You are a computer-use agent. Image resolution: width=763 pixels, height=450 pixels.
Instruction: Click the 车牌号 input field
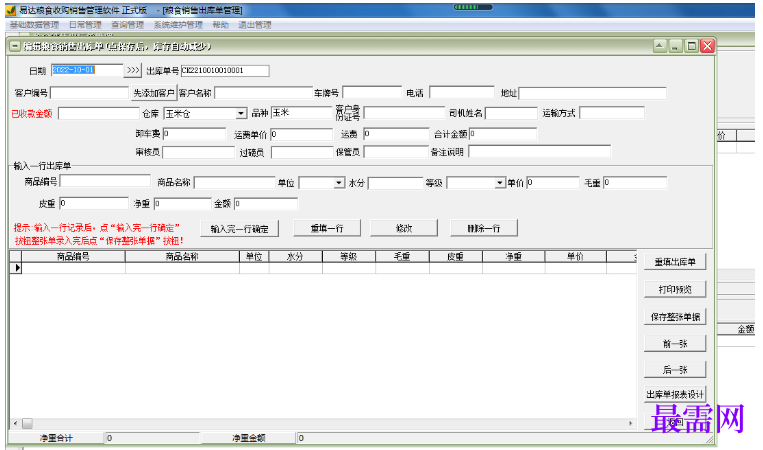coord(372,92)
